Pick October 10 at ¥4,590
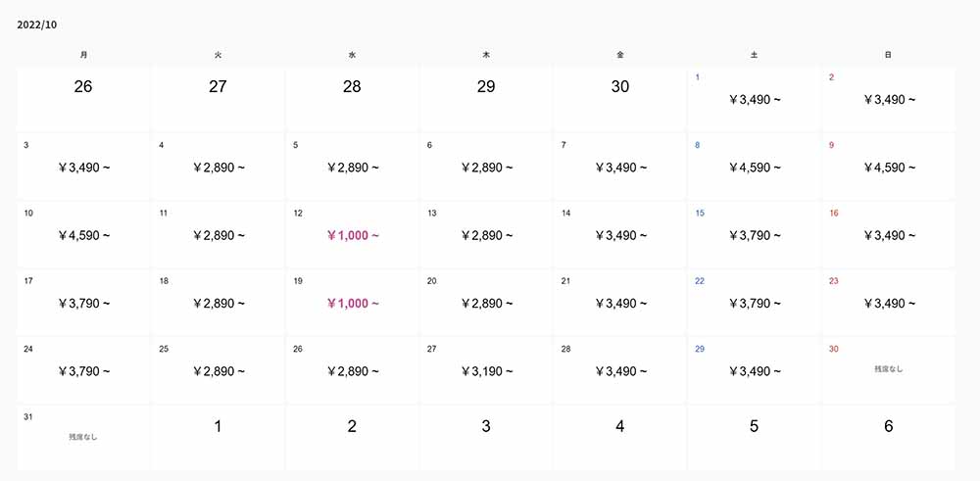Screen dimensions: 980x481 [x=83, y=235]
